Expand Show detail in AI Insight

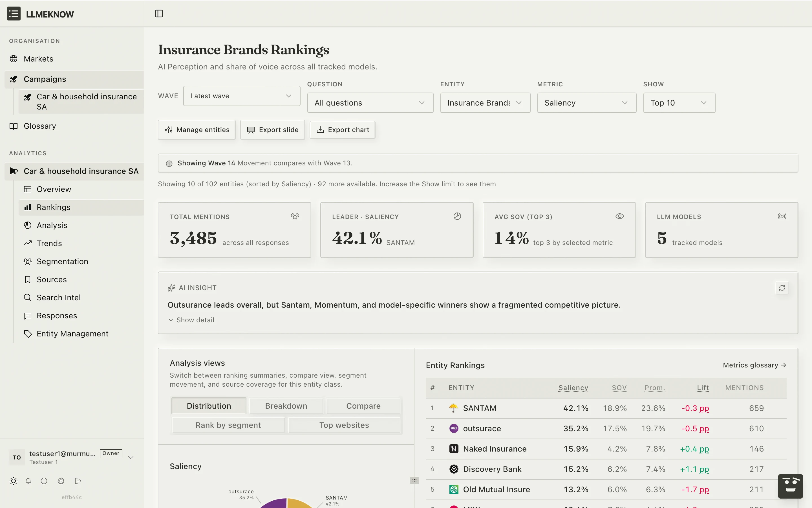191,320
